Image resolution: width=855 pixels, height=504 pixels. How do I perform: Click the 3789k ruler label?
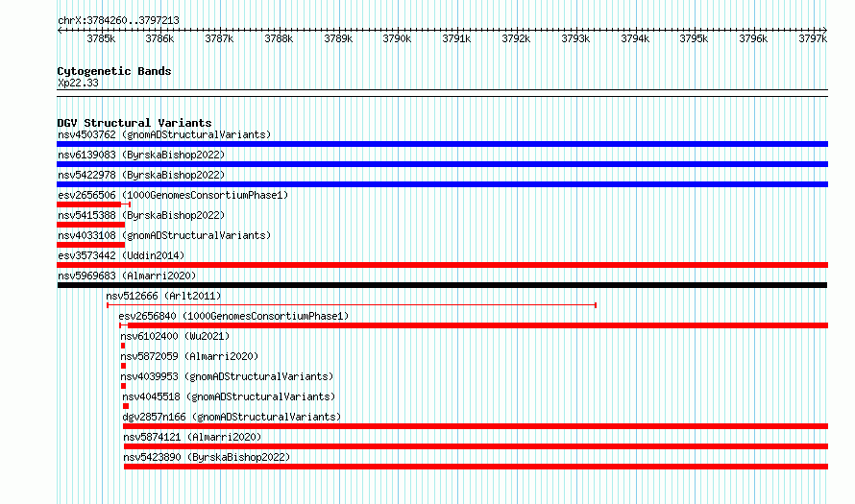pos(338,38)
